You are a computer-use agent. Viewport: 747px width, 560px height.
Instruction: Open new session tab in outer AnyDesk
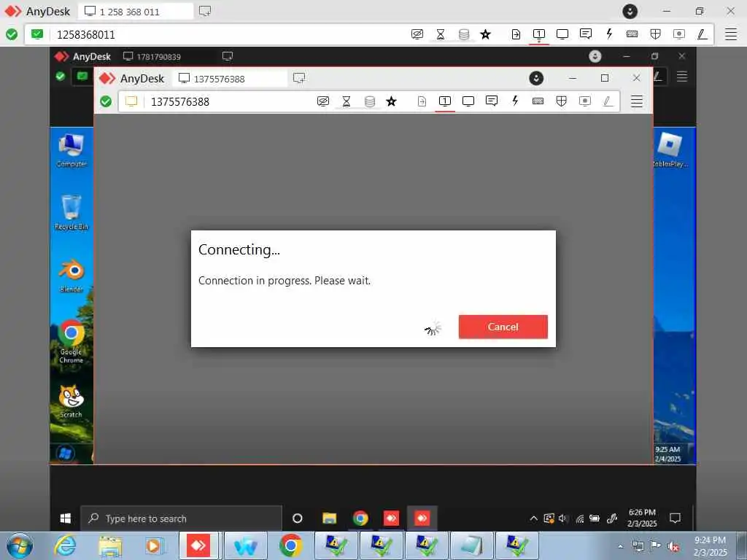(205, 11)
